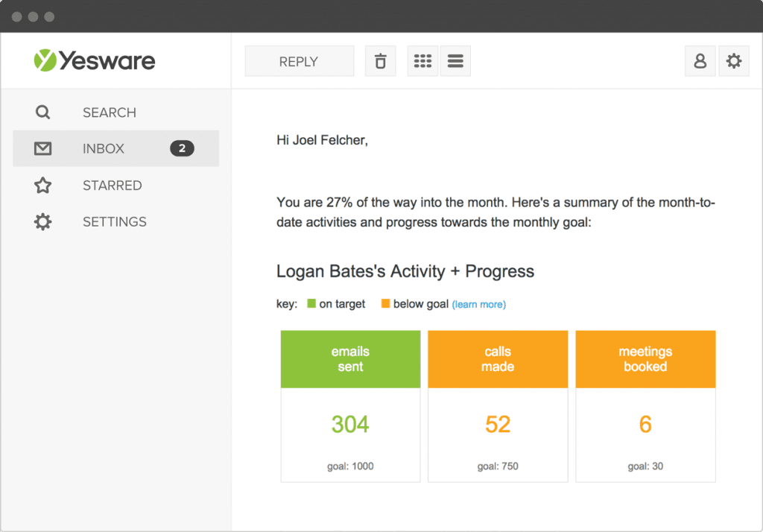This screenshot has height=532, width=763.
Task: Click the Inbox unread count badge
Action: tap(182, 149)
